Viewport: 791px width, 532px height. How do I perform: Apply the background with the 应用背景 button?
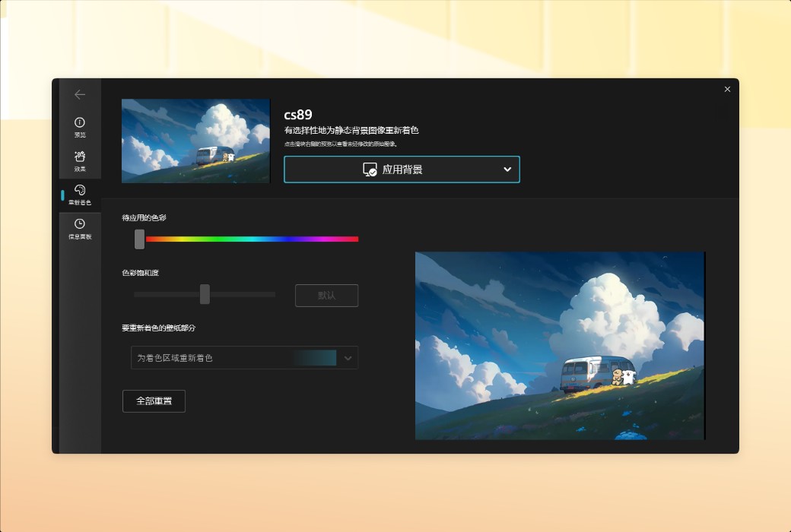(402, 169)
